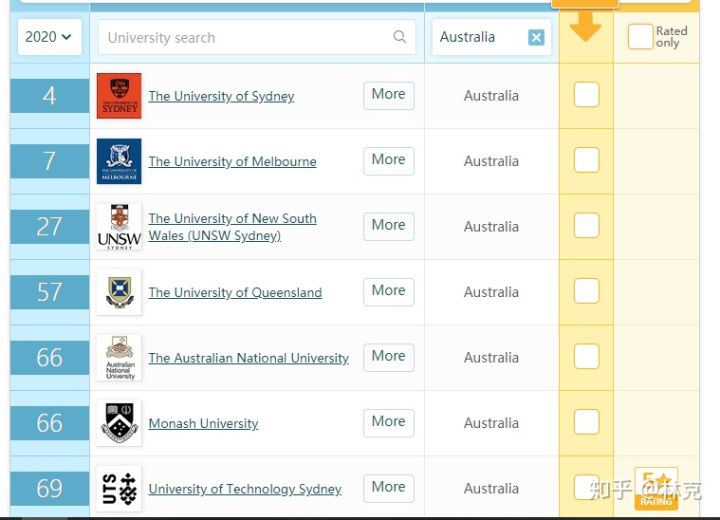Click More for University of Melbourne
Viewport: 720px width, 520px height.
point(388,161)
